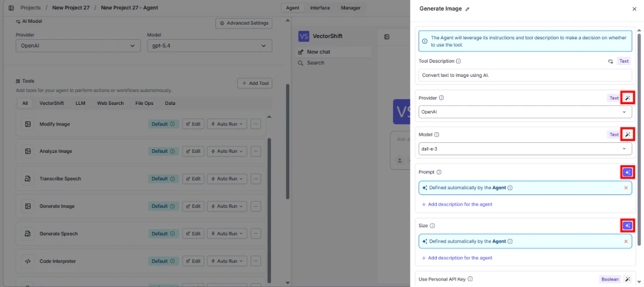Open the Provider dropdown showing OpenAI in panel
The height and width of the screenshot is (287, 644).
click(x=525, y=112)
